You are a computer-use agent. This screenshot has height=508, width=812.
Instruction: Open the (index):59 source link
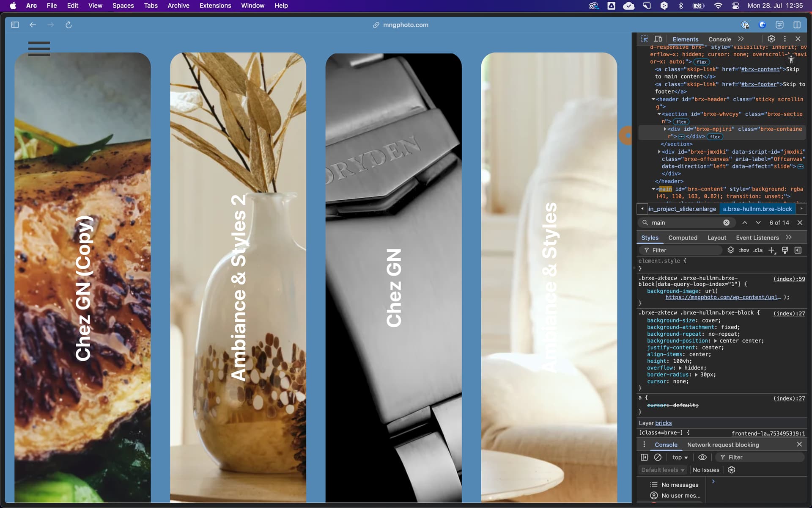[789, 279]
